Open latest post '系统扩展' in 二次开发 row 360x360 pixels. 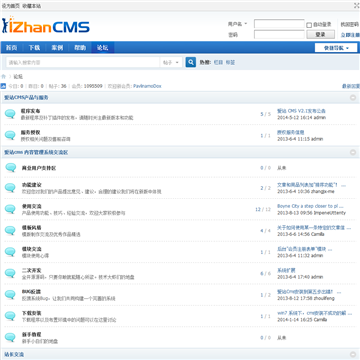(286, 270)
